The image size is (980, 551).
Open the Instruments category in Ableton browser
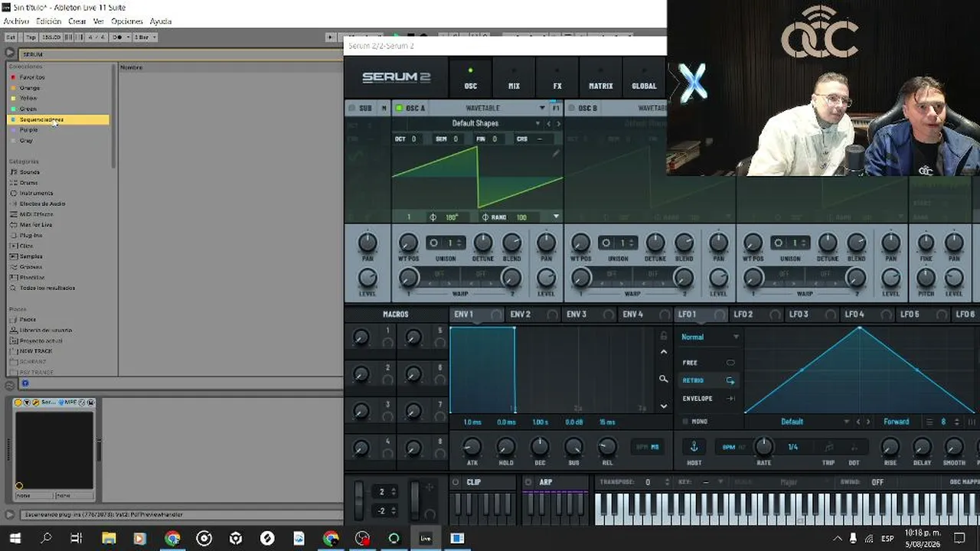(x=36, y=194)
